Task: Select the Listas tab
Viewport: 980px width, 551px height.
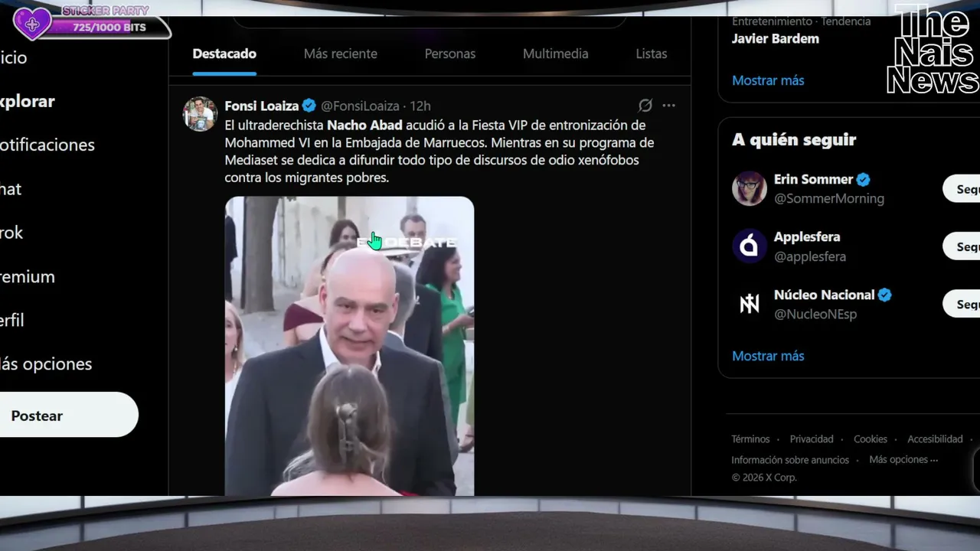Action: [x=652, y=54]
